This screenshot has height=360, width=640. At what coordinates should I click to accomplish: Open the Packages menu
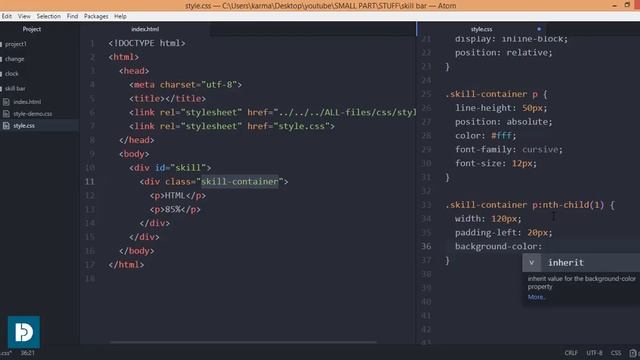point(96,16)
